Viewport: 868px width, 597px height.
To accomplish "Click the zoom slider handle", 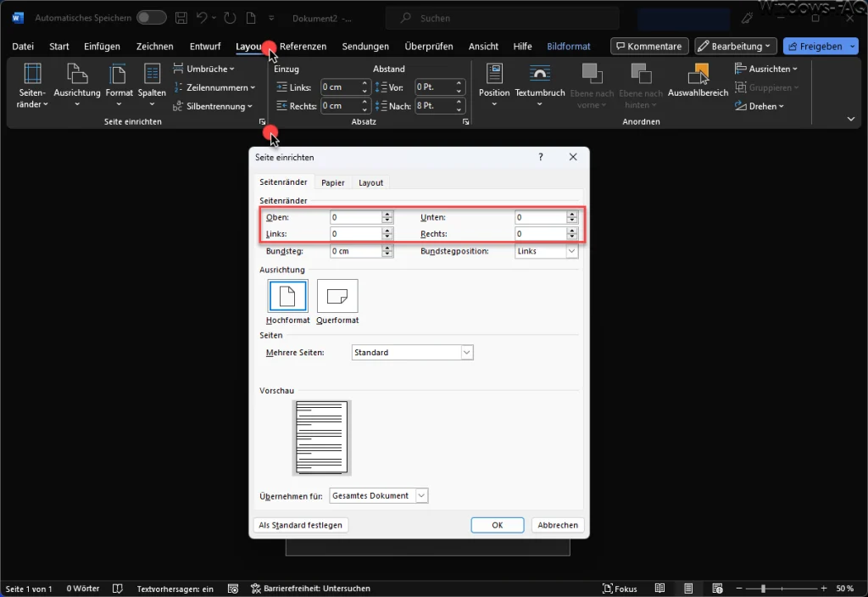I will [x=764, y=589].
